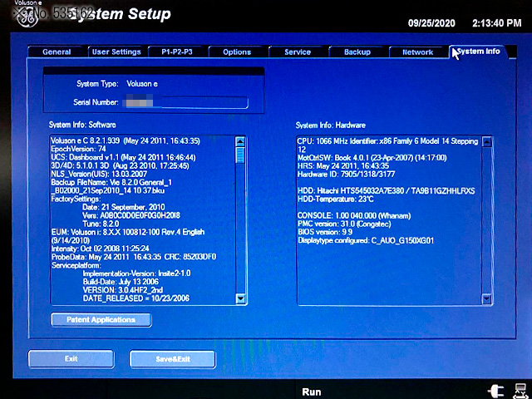Click the 'HDD: Hitachi' line

[x=386, y=191]
